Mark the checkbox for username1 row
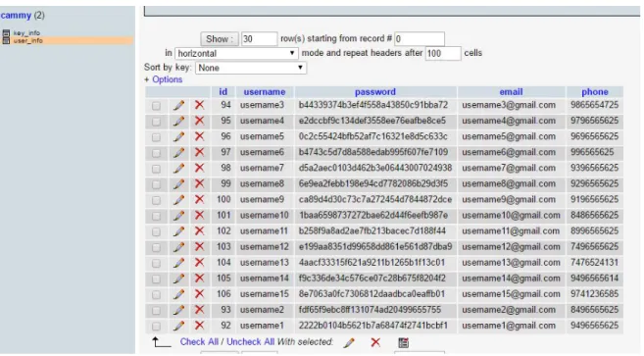This screenshot has width=644, height=356. [x=156, y=326]
